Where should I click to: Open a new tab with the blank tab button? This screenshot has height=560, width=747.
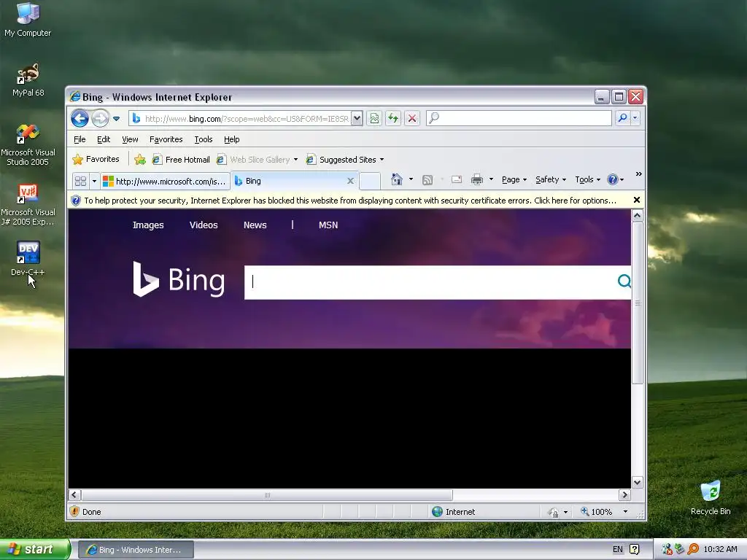(x=370, y=181)
